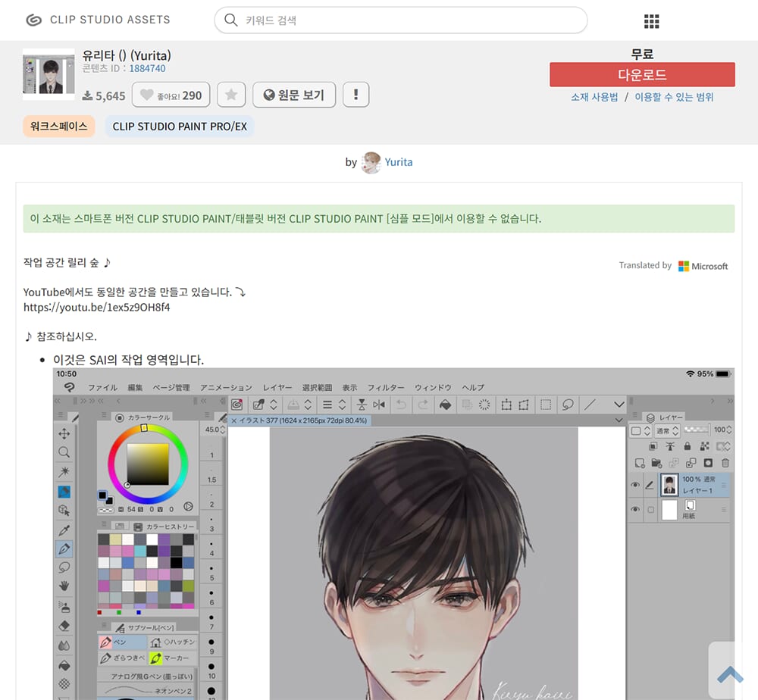Click the Flip horizontal icon in command bar

[x=379, y=405]
